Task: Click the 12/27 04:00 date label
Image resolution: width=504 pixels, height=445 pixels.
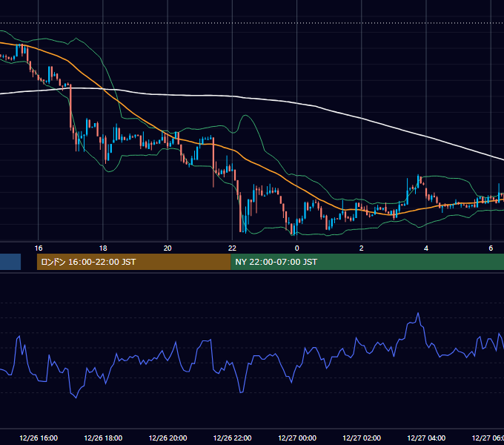Action: coord(426,438)
